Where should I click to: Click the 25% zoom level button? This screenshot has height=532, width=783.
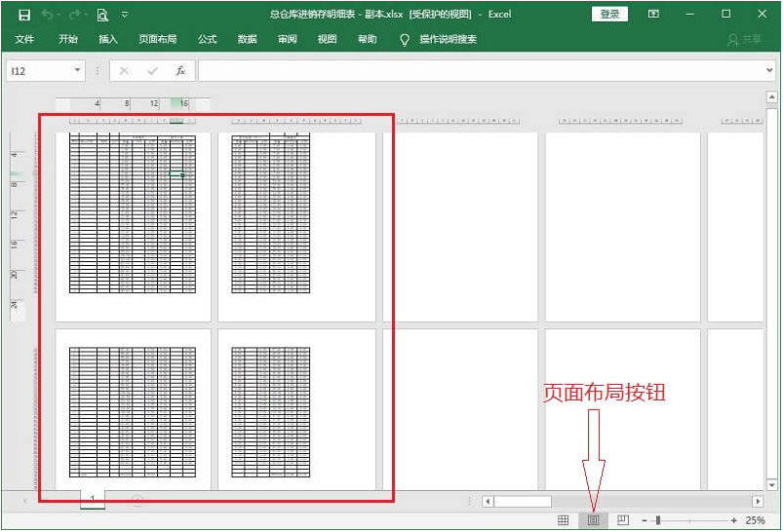point(755,521)
